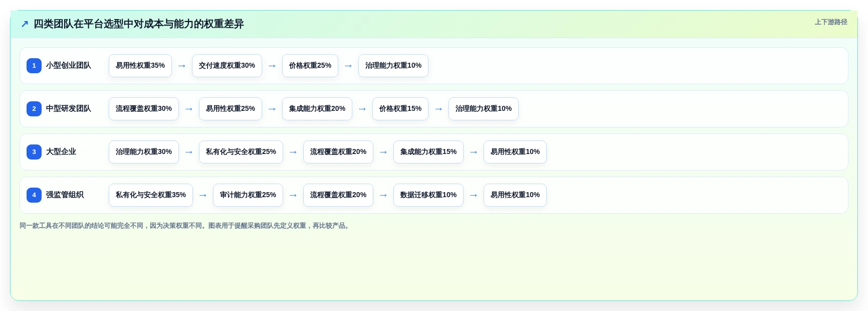Viewport: 868px width, 311px height.
Task: Click arrow after 私有化与安全权重25% chip
Action: click(293, 152)
